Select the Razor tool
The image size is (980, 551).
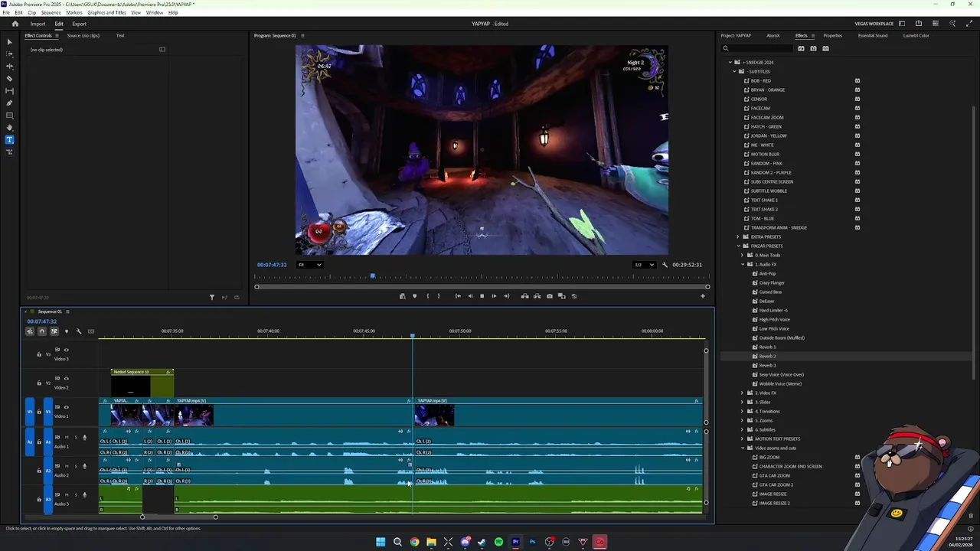click(9, 79)
